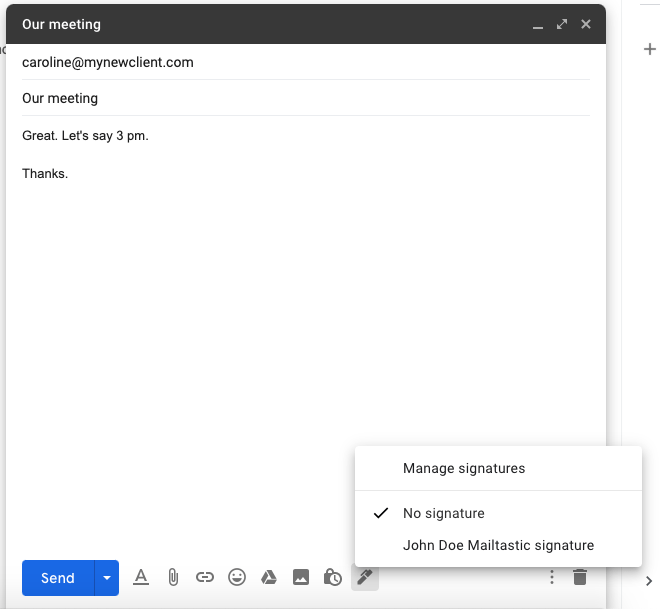This screenshot has width=664, height=609.
Task: Expand side panel chevron at bottom right
Action: tap(648, 580)
